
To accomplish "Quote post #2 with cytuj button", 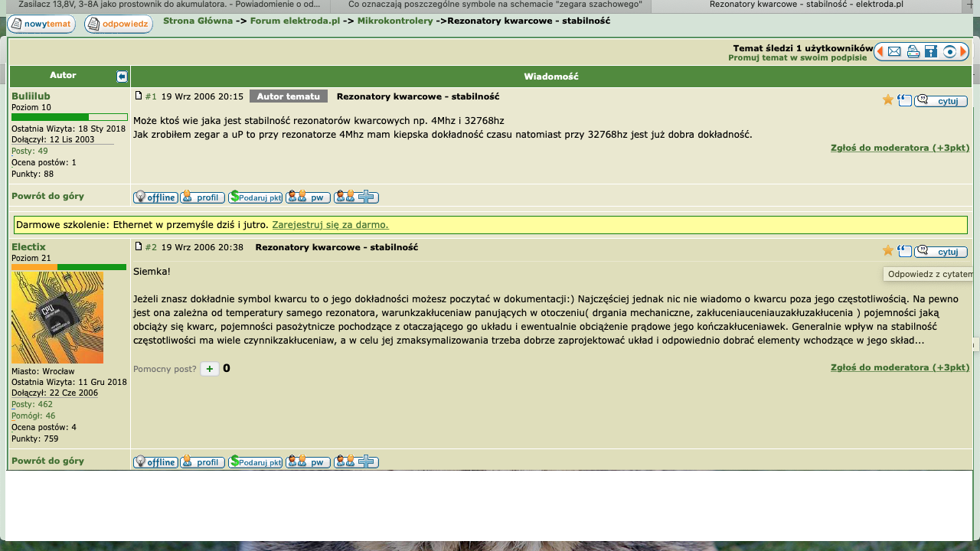I will (941, 251).
